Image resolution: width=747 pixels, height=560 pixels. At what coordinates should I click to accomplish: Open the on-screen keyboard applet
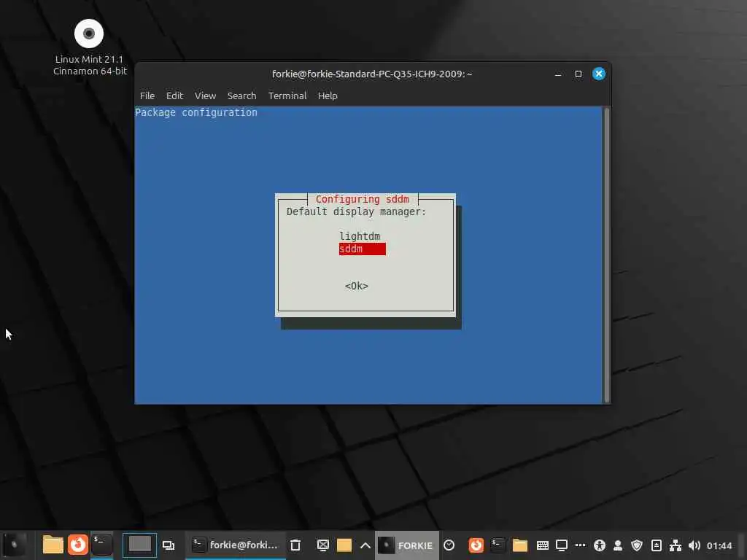point(543,545)
